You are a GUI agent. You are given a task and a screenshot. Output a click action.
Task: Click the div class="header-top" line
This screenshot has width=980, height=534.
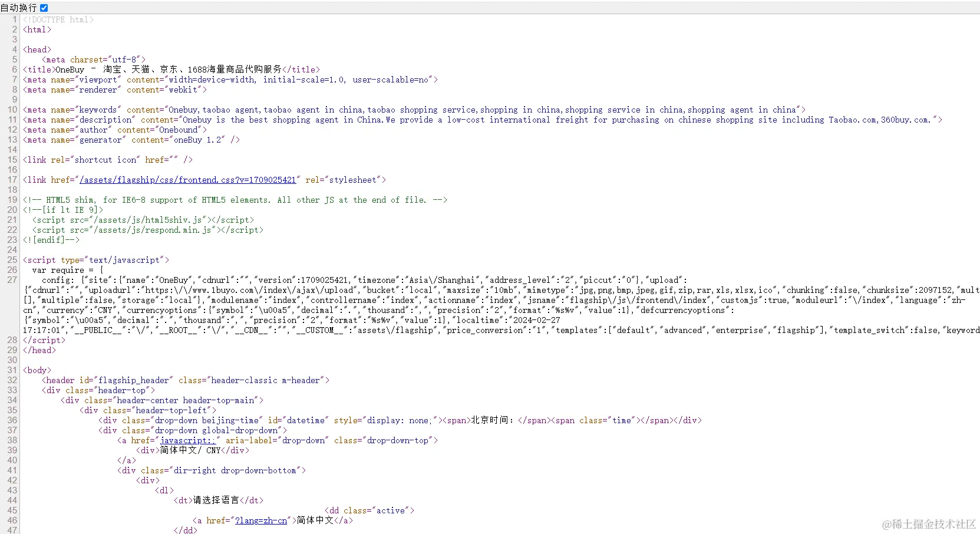pyautogui.click(x=98, y=390)
